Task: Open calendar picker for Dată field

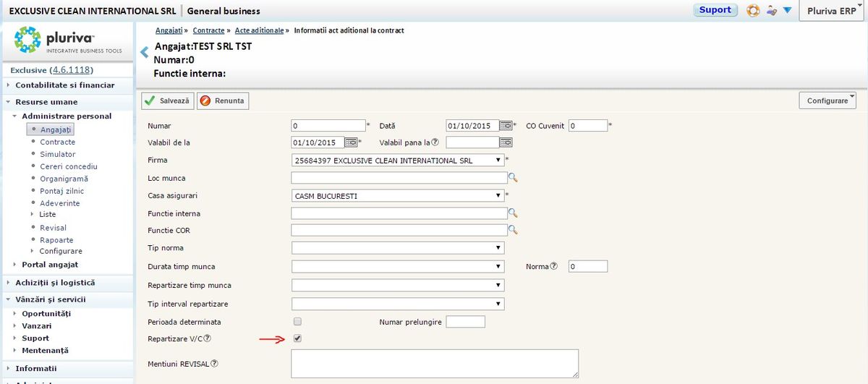Action: [x=506, y=125]
